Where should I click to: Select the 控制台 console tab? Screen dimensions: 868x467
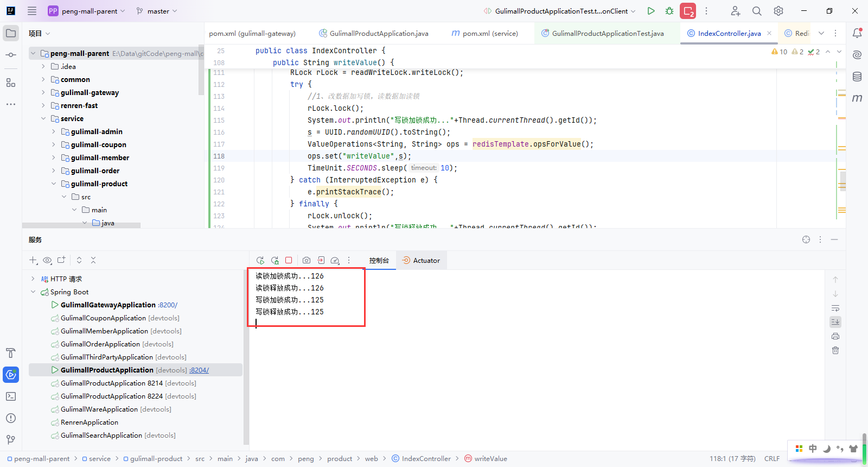tap(379, 261)
